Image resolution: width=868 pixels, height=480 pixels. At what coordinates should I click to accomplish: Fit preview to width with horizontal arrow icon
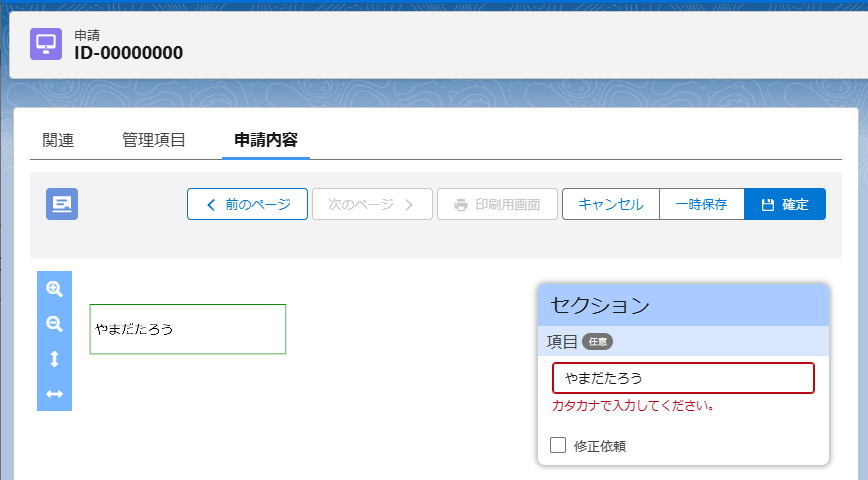(54, 394)
